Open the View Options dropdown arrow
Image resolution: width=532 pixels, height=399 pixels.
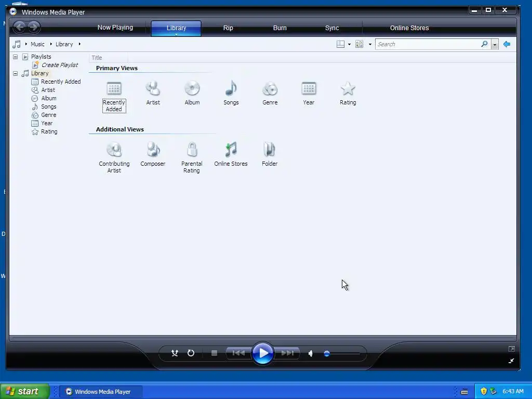point(370,45)
